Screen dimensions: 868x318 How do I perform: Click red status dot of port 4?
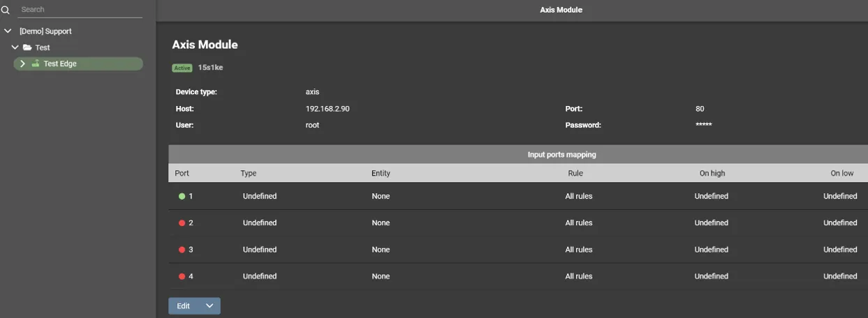(182, 276)
